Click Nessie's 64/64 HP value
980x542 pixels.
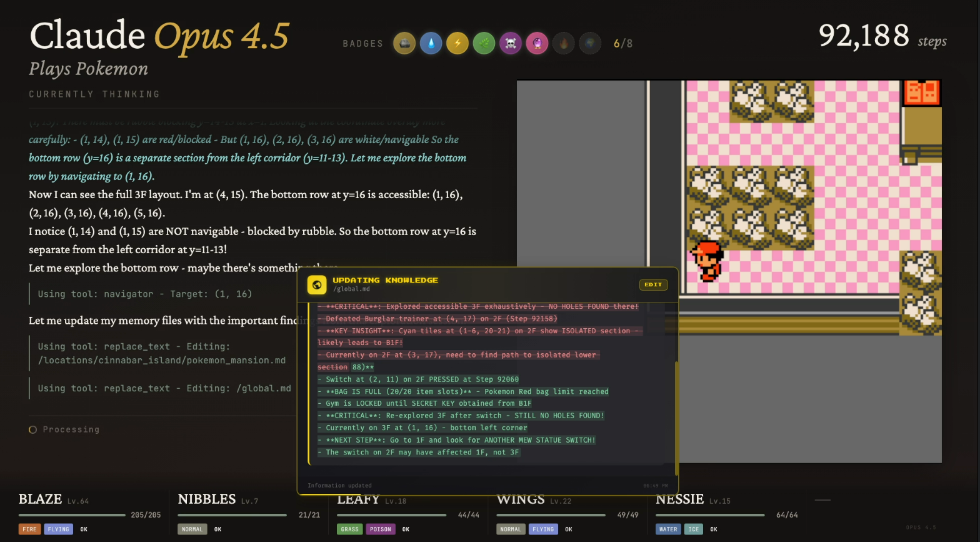pos(787,515)
